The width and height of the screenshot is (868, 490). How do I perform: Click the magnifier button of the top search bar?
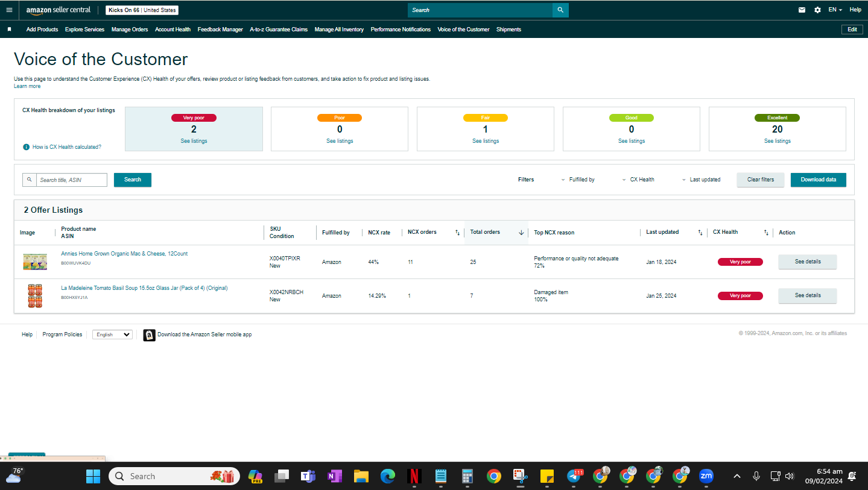[560, 10]
